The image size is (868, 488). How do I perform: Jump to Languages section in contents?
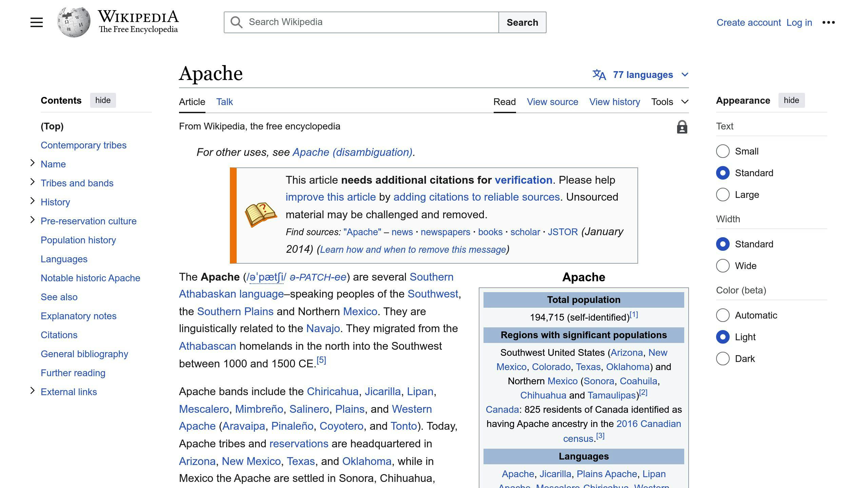click(64, 259)
